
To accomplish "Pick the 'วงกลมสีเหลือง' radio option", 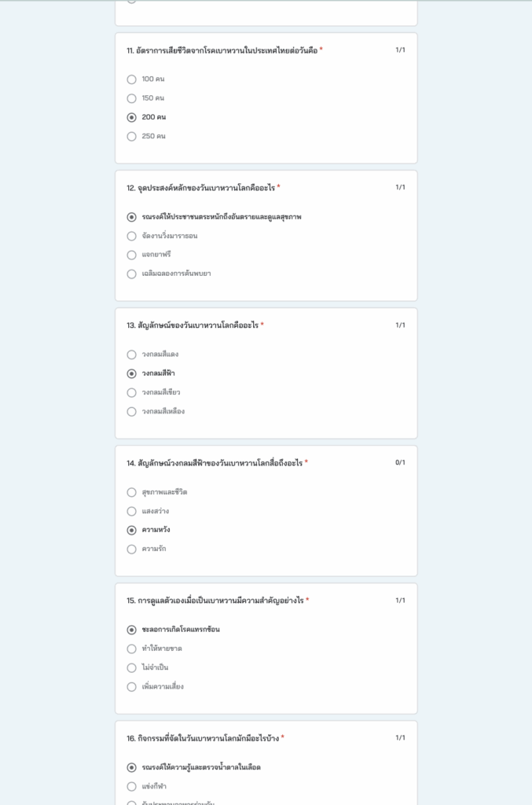I will (131, 411).
